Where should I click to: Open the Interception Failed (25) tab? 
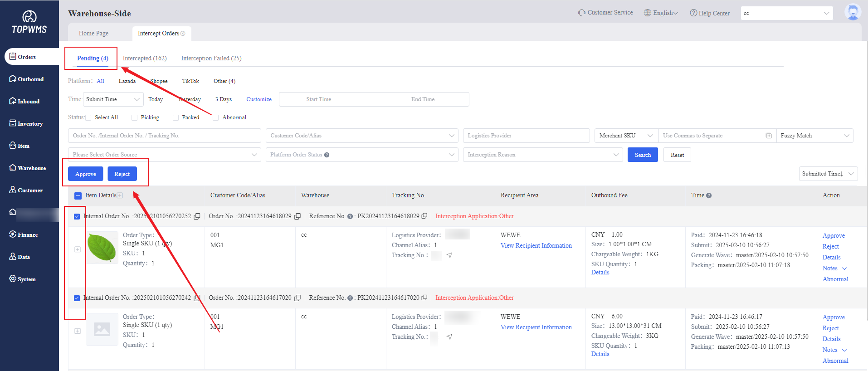pos(211,58)
